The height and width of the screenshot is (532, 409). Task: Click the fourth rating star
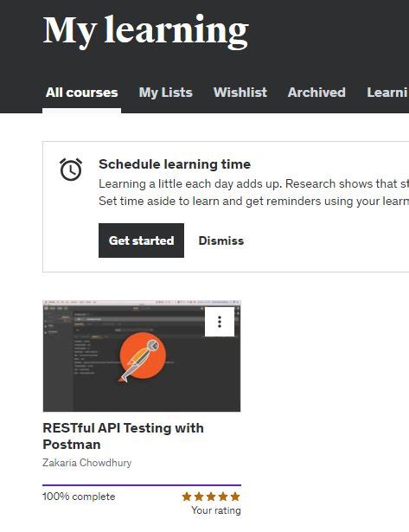pyautogui.click(x=223, y=497)
